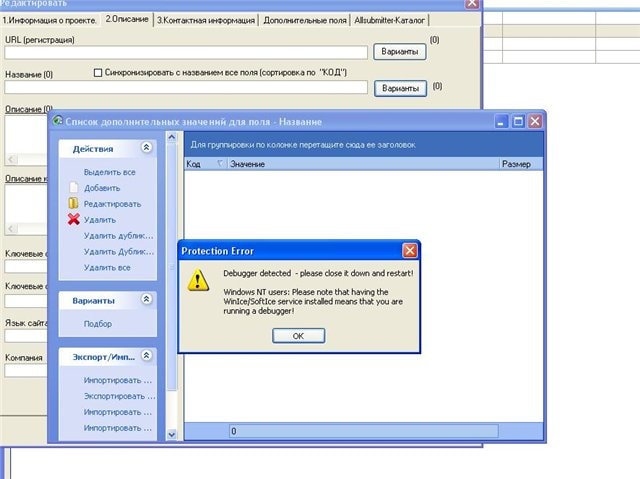Minimize the Список дополнительных значений window
The height and width of the screenshot is (479, 640).
click(501, 121)
